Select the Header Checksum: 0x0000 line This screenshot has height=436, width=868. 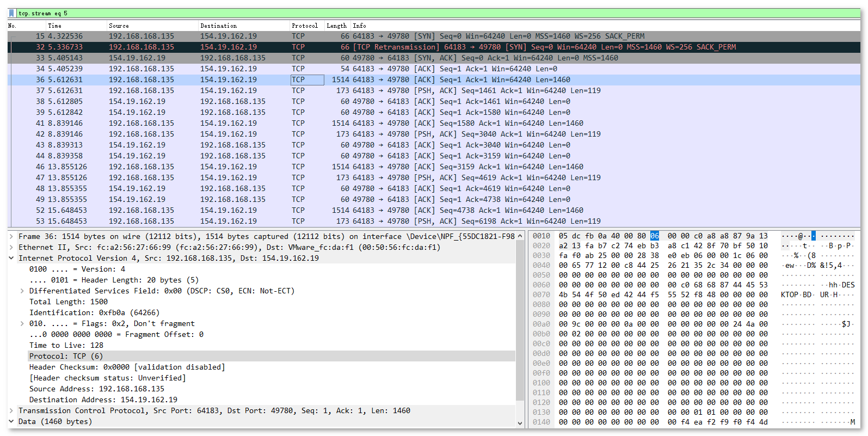click(x=127, y=367)
